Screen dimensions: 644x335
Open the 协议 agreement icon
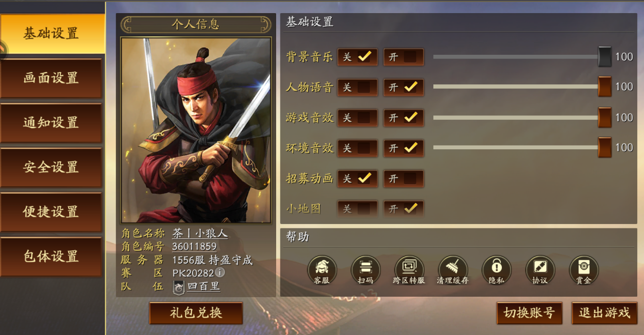pos(540,270)
